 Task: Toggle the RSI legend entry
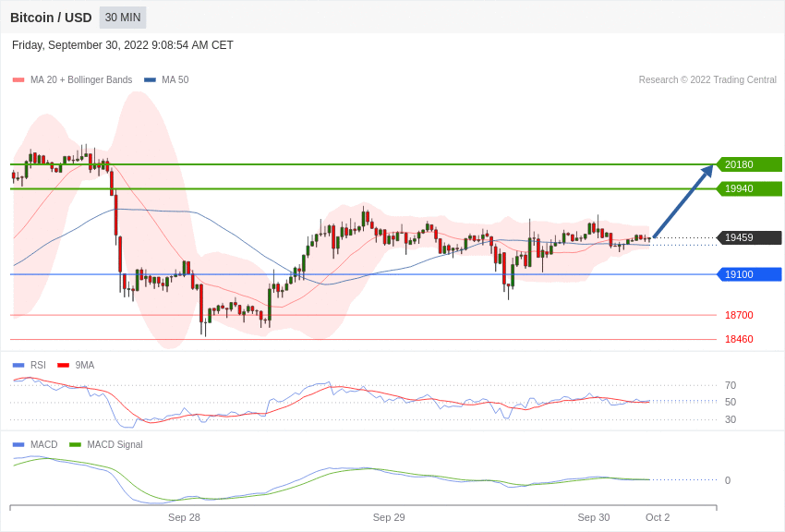(x=29, y=365)
